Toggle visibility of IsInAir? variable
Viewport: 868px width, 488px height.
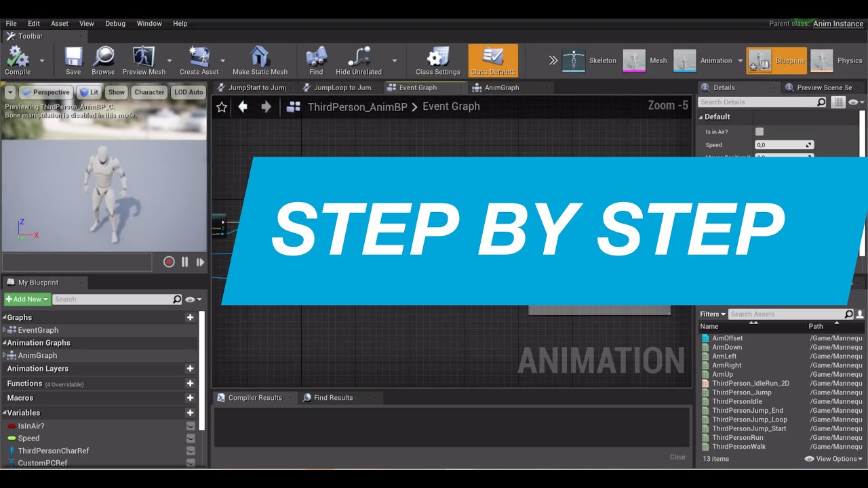point(191,426)
